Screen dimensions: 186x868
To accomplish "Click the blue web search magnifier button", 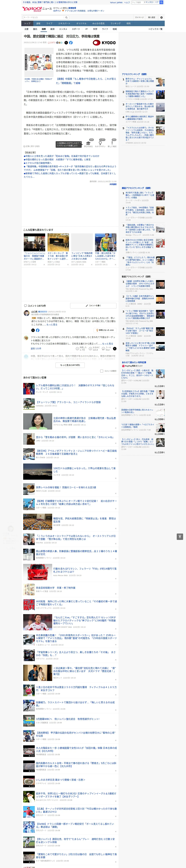I will tap(161, 2).
